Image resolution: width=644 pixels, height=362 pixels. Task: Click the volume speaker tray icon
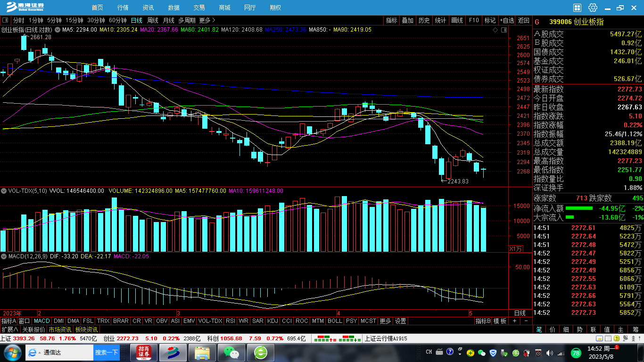pos(549,353)
